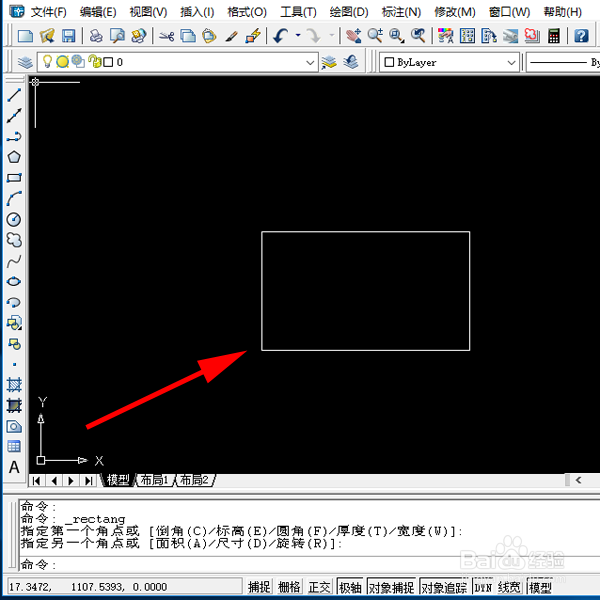
Task: Toggle 对象追踪 object tracking
Action: coord(444,587)
